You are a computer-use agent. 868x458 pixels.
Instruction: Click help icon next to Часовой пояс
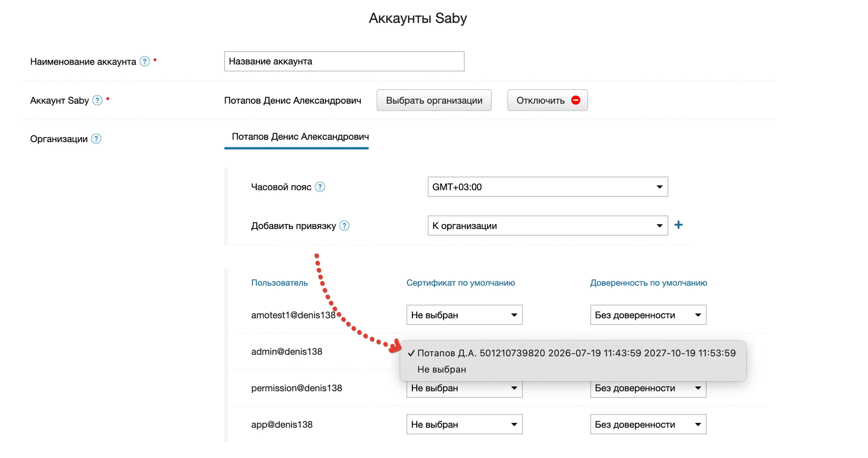[x=320, y=187]
